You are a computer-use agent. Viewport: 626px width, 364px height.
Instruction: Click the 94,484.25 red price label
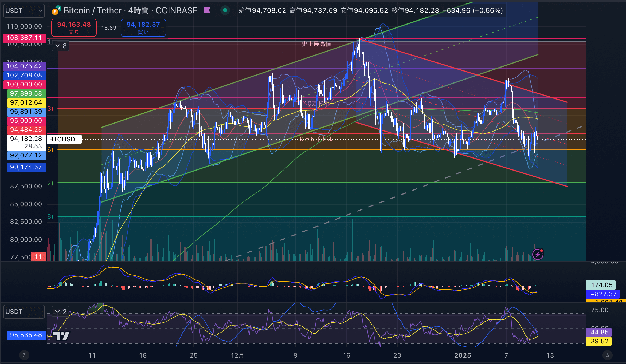(26, 130)
